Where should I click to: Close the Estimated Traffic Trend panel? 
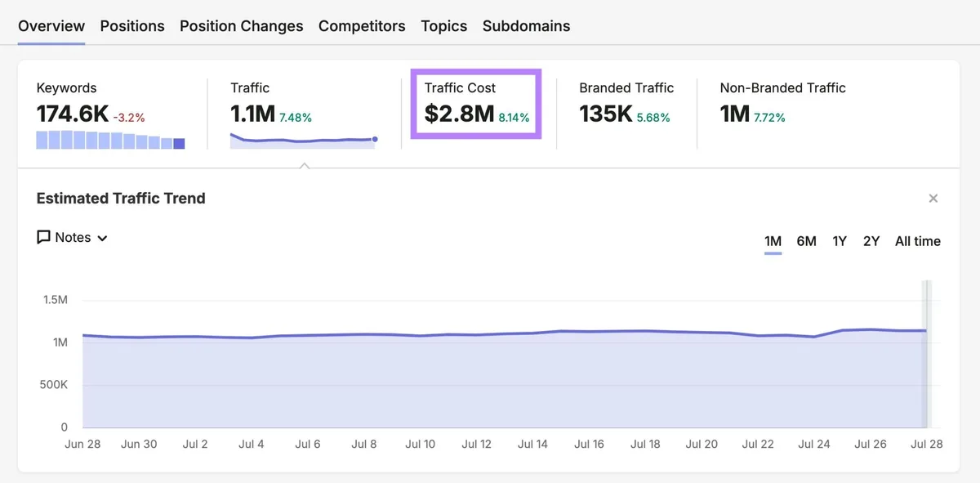[x=933, y=199]
